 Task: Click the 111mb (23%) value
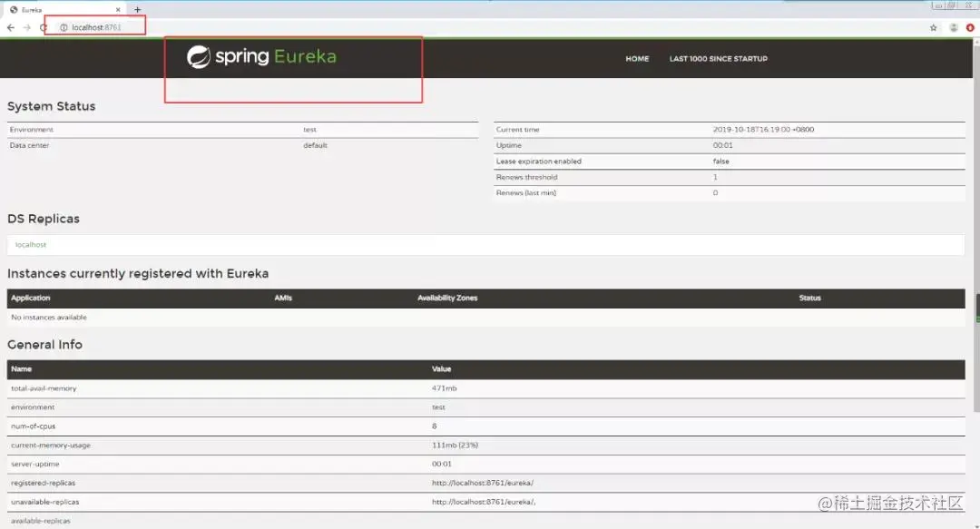(455, 446)
